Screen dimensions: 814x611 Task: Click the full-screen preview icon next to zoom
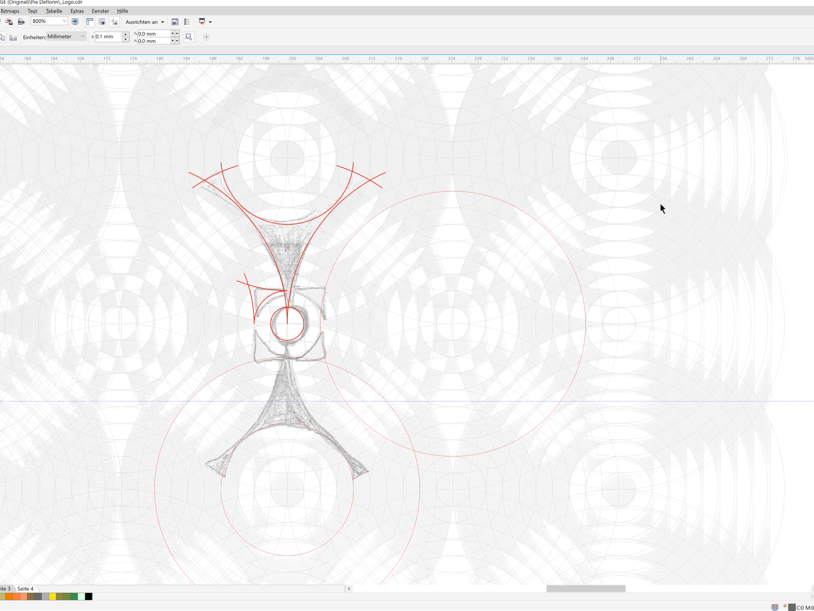(75, 21)
